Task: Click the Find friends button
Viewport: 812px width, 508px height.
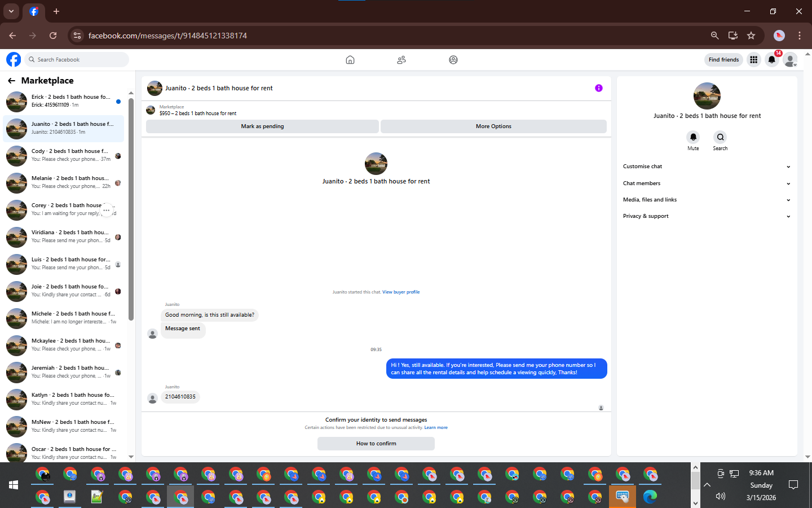Action: (723, 60)
